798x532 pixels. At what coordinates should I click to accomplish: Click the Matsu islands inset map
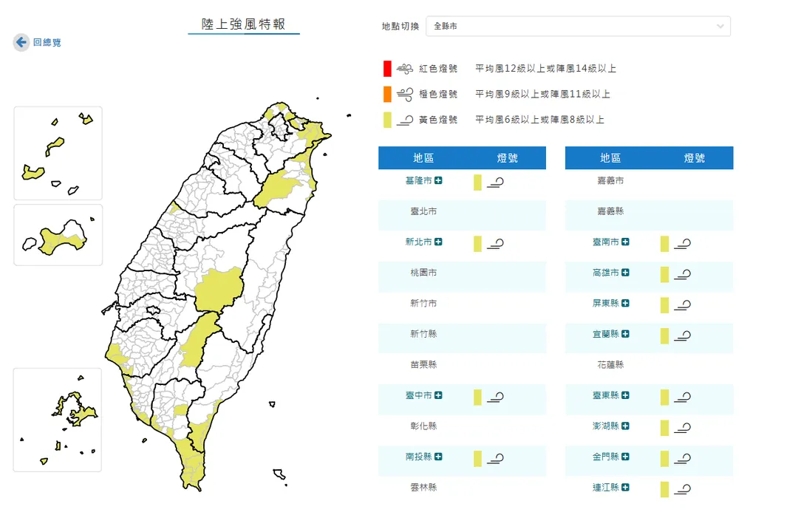pos(58,153)
